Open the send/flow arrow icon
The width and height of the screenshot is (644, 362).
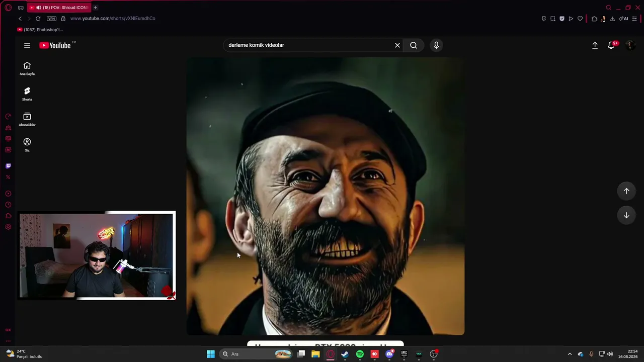pos(571,19)
